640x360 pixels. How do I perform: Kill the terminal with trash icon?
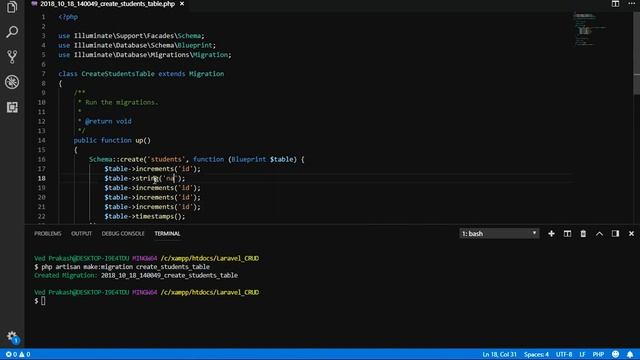click(x=583, y=233)
